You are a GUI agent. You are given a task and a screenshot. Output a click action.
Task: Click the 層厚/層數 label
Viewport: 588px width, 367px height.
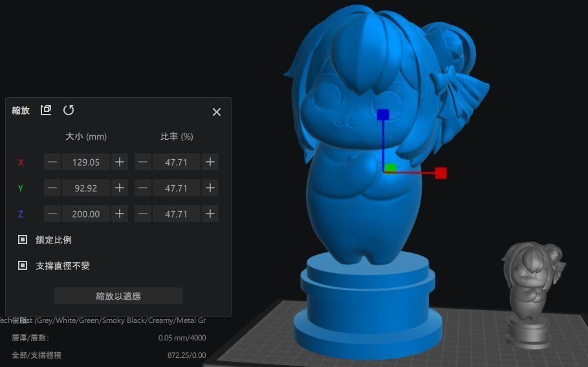point(30,338)
